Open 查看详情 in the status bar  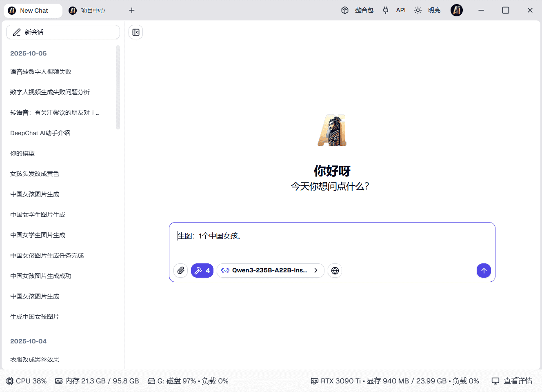tap(517, 381)
